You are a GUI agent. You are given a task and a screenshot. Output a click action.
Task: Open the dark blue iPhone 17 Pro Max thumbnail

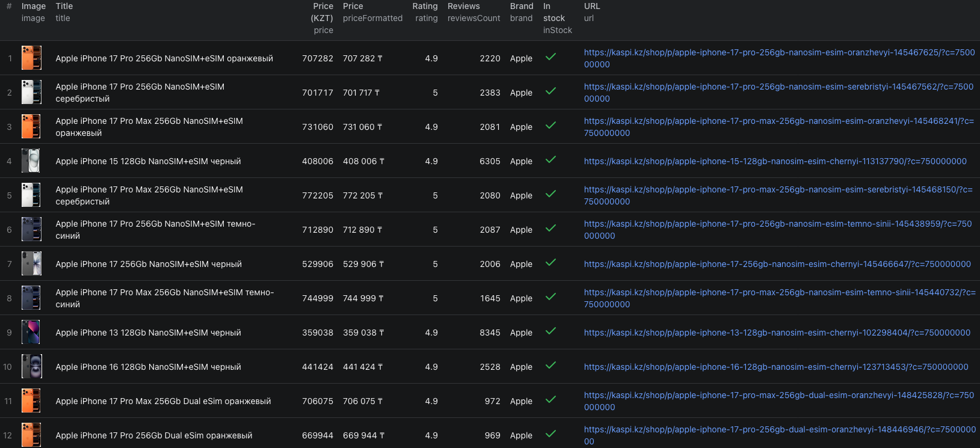pos(31,298)
